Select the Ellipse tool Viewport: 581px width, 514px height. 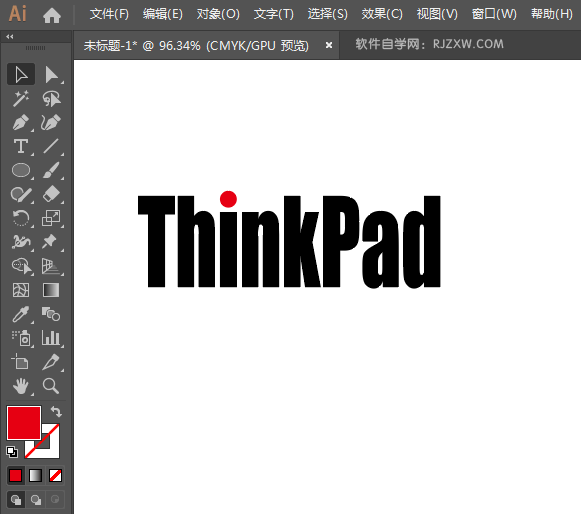pyautogui.click(x=21, y=170)
